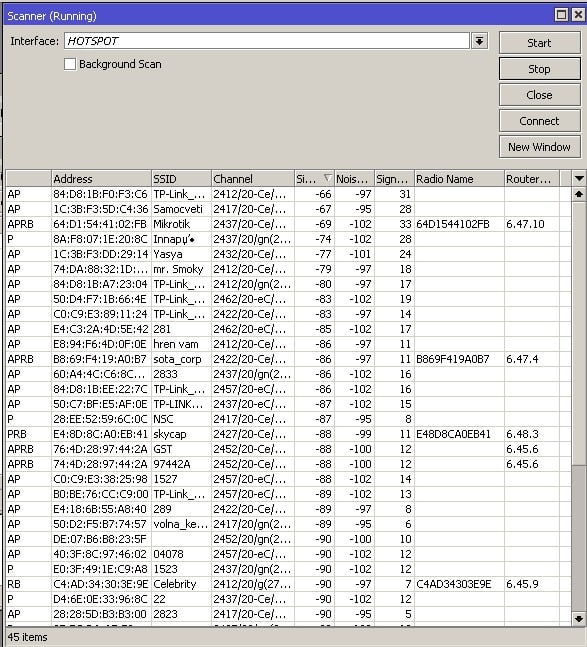This screenshot has width=587, height=647.
Task: Select the network with SSID 1527
Action: (165, 479)
